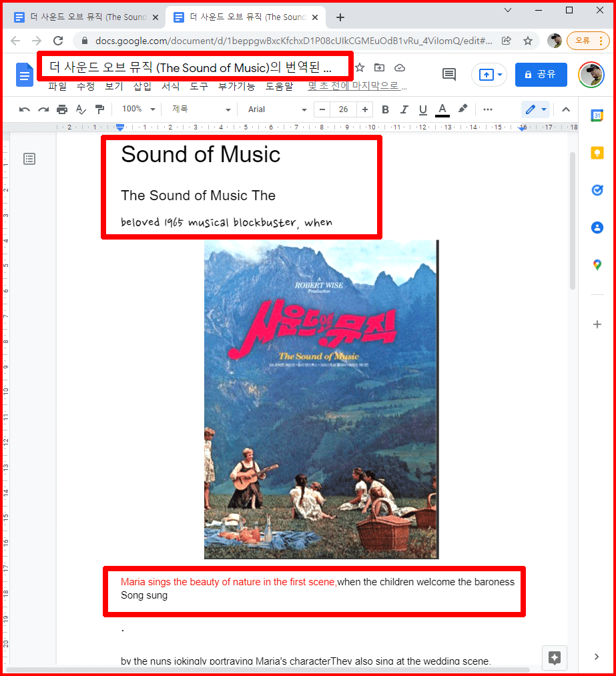This screenshot has height=676, width=616.
Task: Open the 서식 menu
Action: click(x=171, y=86)
